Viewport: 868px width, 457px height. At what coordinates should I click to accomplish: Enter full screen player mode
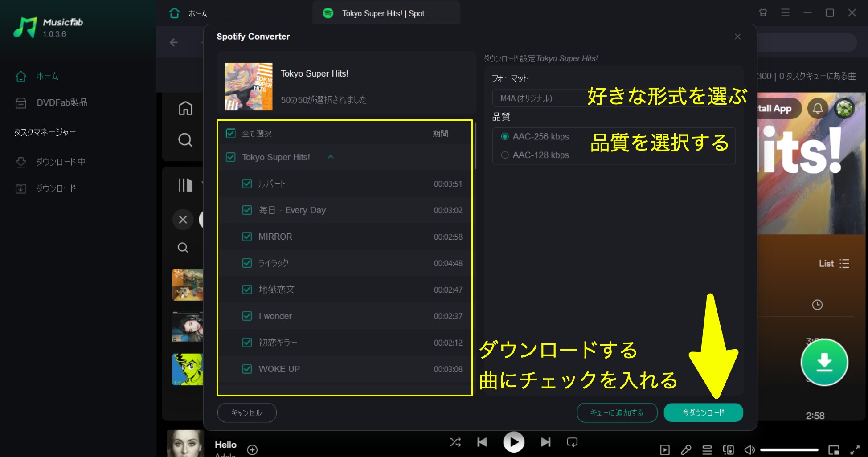pyautogui.click(x=855, y=450)
